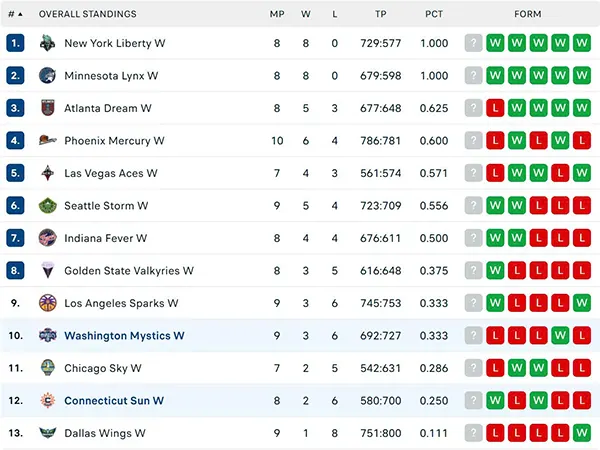Click Atlanta Dream W team name

pos(108,108)
